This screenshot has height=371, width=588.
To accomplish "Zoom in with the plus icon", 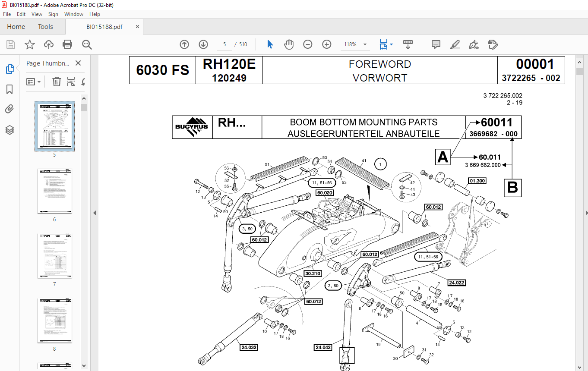I will point(327,44).
